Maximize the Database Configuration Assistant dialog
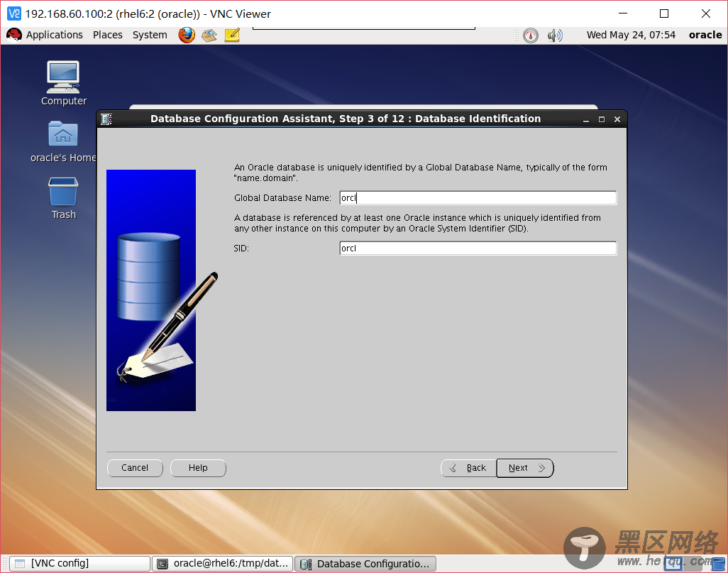 click(x=602, y=119)
